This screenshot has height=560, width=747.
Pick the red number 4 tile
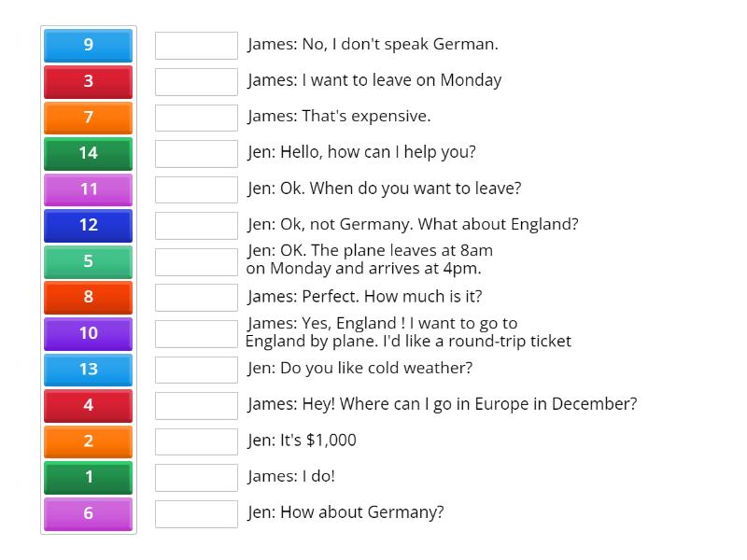tap(88, 405)
